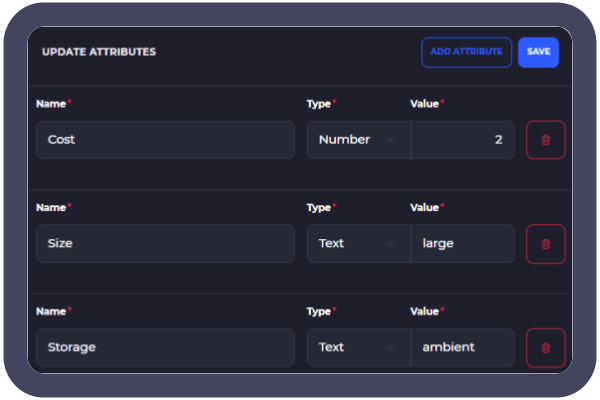Image resolution: width=600 pixels, height=400 pixels.
Task: Delete the Size attribute row
Action: click(x=546, y=244)
